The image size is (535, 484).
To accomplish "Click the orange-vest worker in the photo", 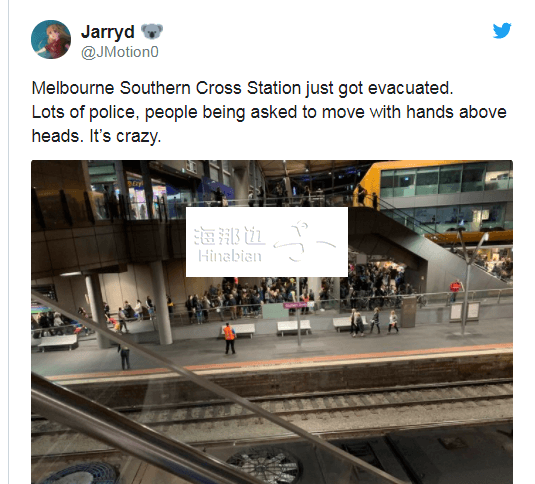I will (x=229, y=338).
